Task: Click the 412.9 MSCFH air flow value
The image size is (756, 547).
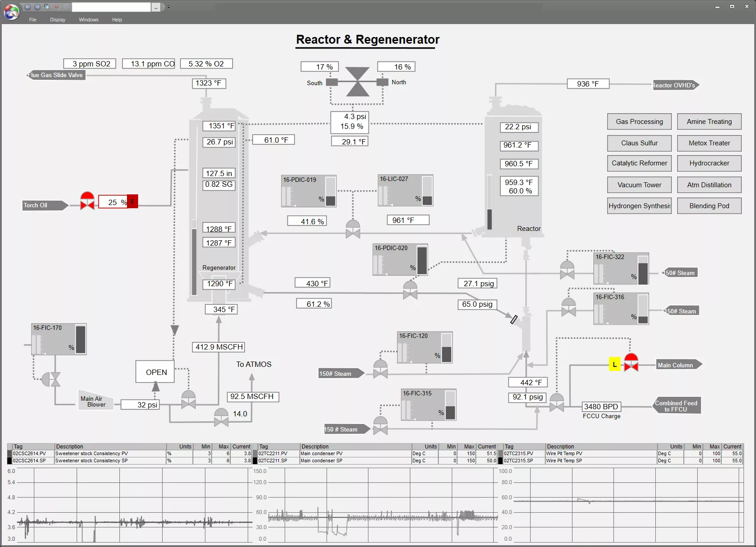Action: click(x=219, y=347)
